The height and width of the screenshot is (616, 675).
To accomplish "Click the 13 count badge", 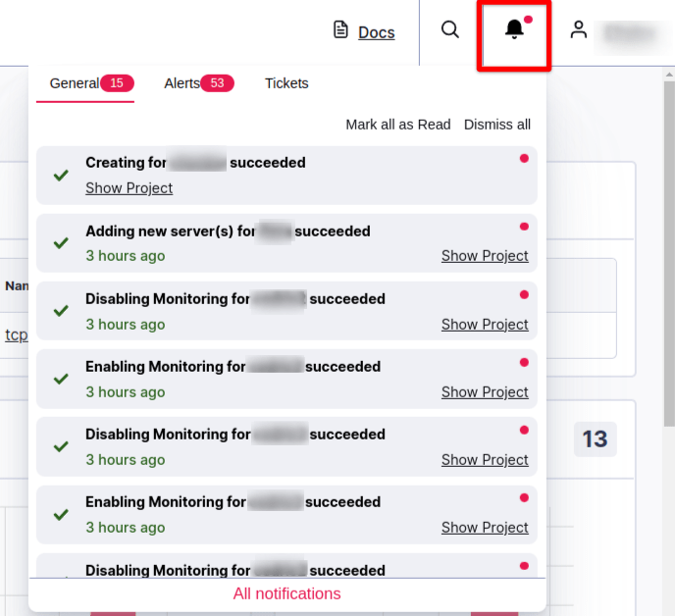I will click(595, 438).
